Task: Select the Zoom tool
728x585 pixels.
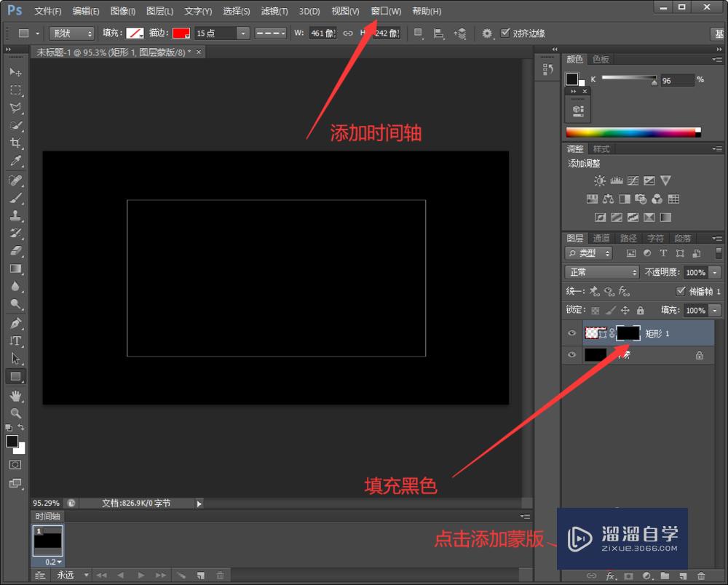Action: pos(15,413)
